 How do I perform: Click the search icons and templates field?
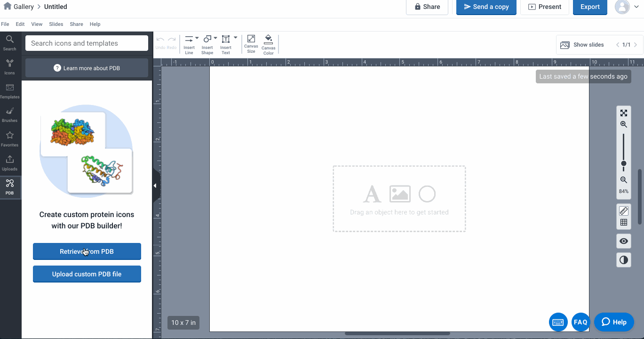pyautogui.click(x=87, y=43)
